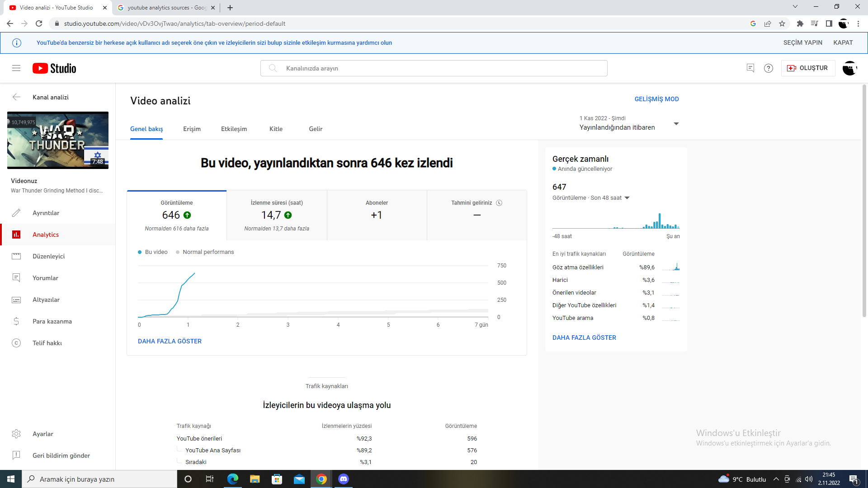Select the Aboneler metric card
This screenshot has width=868, height=488.
(x=377, y=216)
